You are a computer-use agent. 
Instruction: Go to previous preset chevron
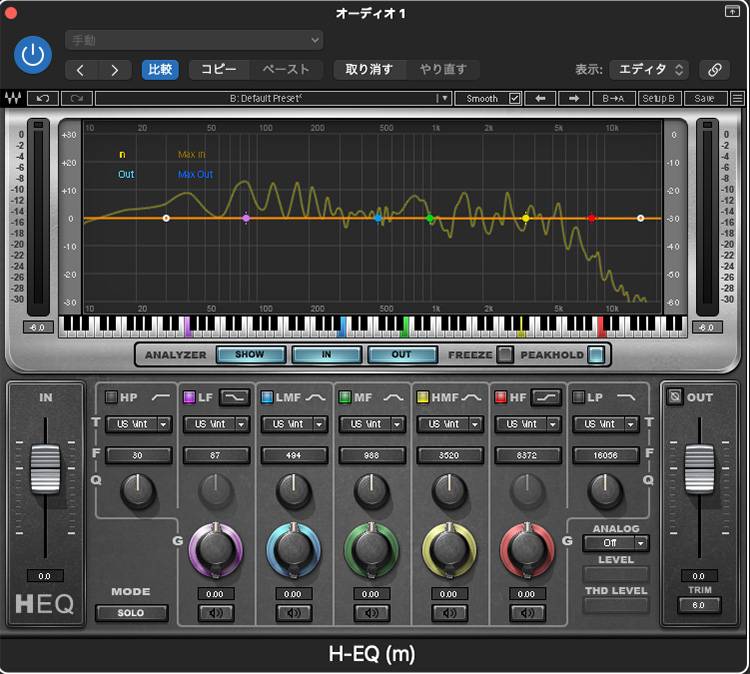81,70
